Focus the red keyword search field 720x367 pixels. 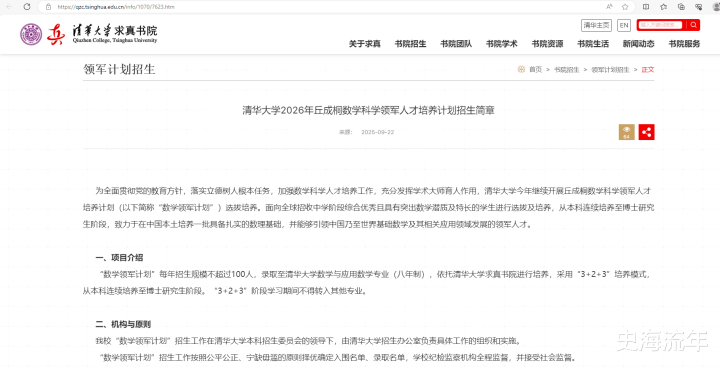[x=661, y=25]
